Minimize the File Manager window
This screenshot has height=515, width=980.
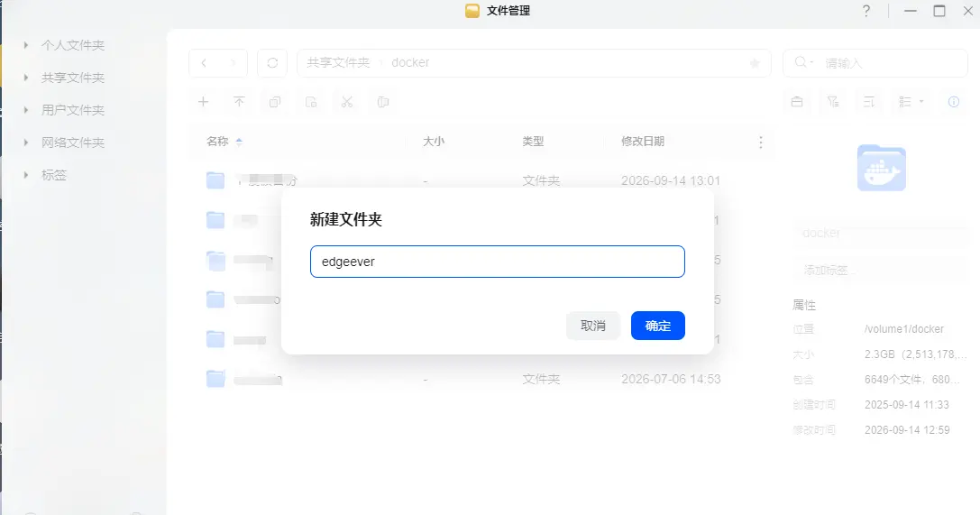pyautogui.click(x=910, y=11)
